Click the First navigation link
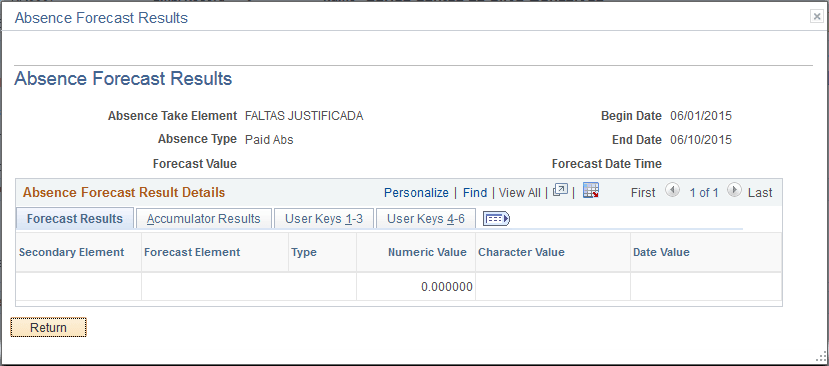829x366 pixels. (x=643, y=193)
